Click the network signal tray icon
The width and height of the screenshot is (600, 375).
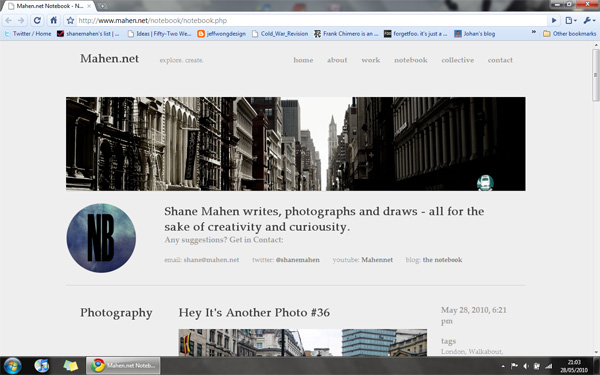(x=548, y=366)
